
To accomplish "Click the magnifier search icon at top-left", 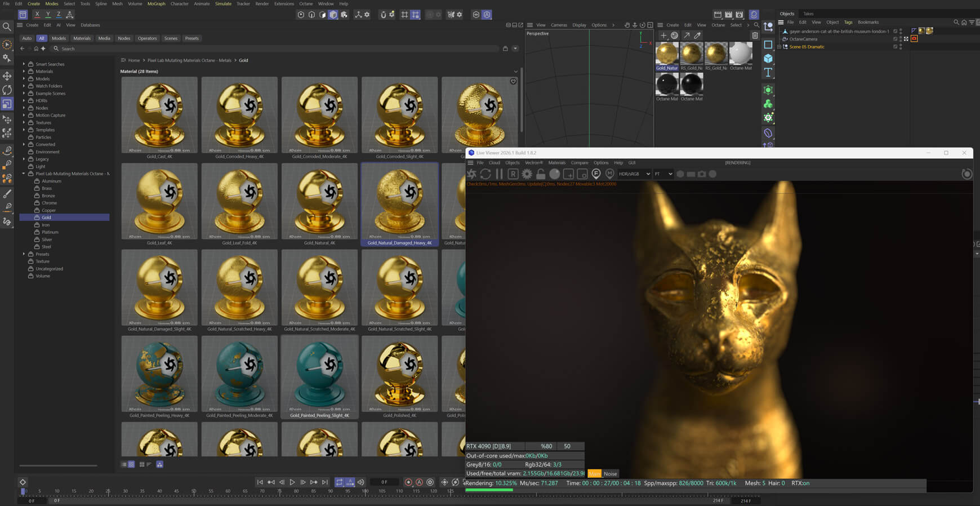I will 7,26.
